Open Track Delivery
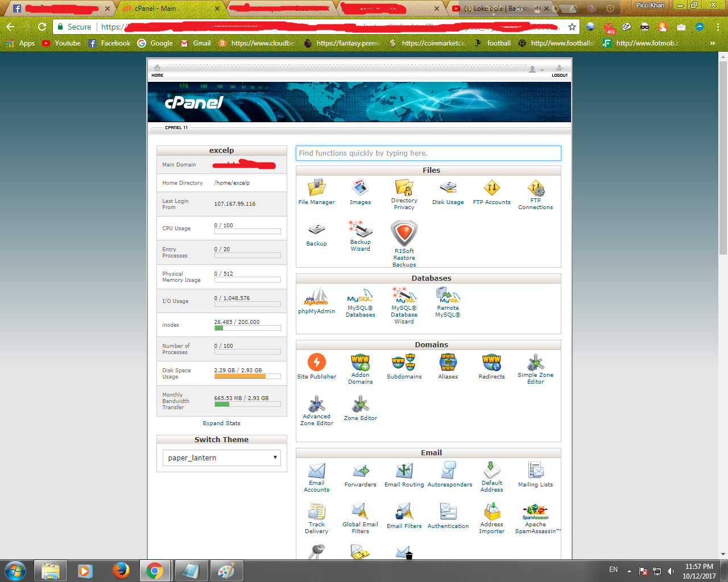This screenshot has width=728, height=582. (x=317, y=519)
